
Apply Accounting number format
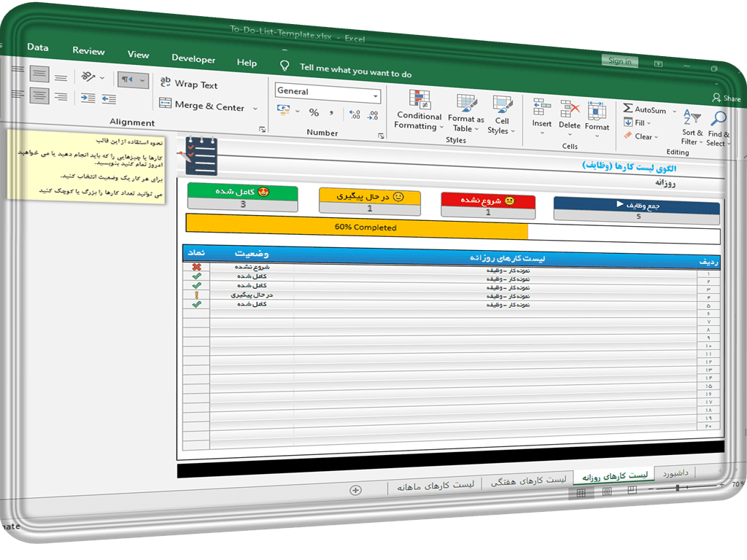coord(284,110)
